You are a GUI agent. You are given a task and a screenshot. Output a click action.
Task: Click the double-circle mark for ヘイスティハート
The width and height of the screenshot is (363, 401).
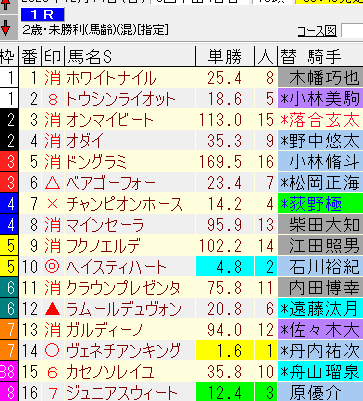coord(53,267)
